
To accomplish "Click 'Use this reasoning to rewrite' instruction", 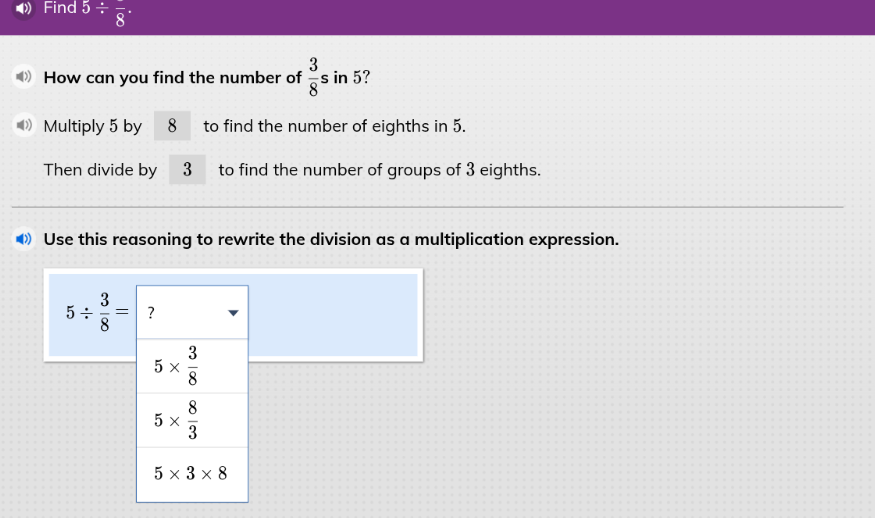I will [x=331, y=239].
